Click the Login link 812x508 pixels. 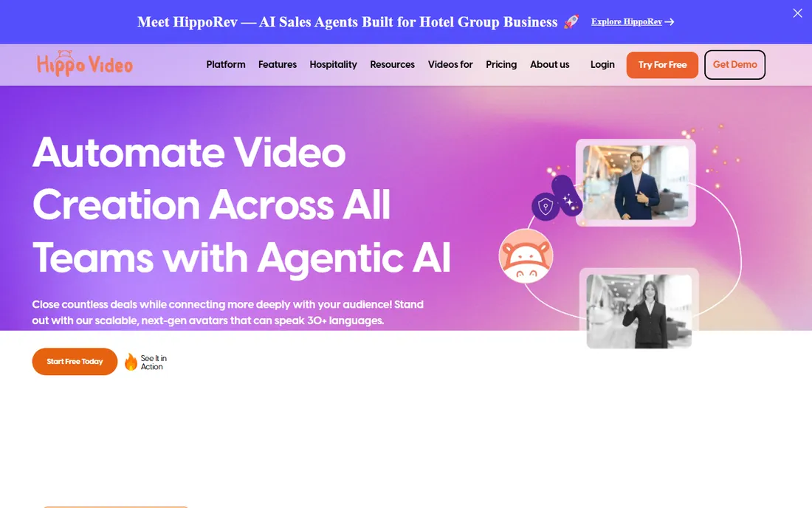click(602, 65)
